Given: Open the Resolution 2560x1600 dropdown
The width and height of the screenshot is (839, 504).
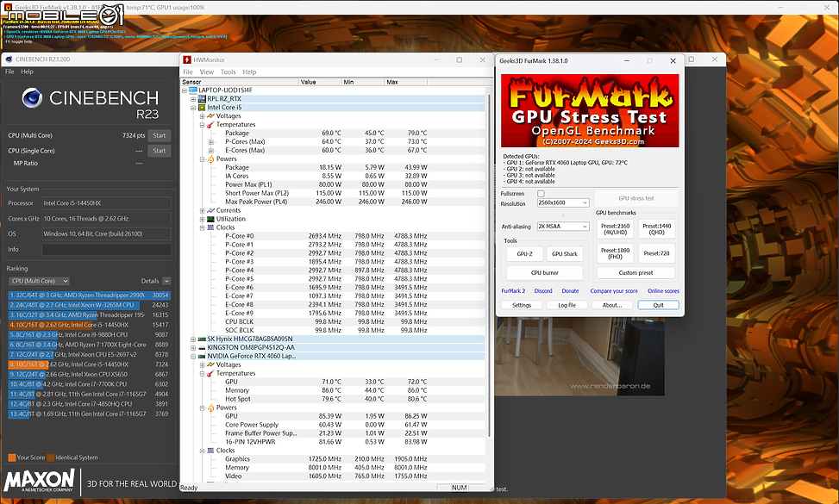Looking at the screenshot, I should [563, 203].
